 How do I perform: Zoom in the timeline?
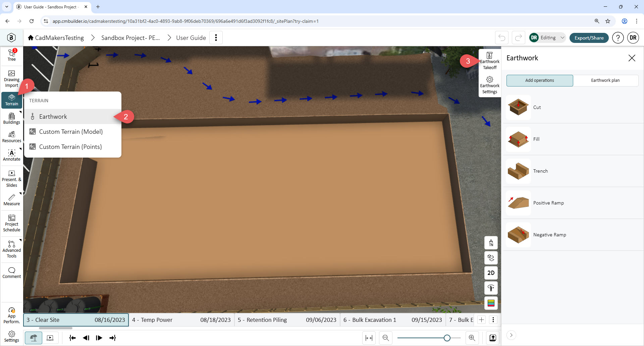[472, 338]
